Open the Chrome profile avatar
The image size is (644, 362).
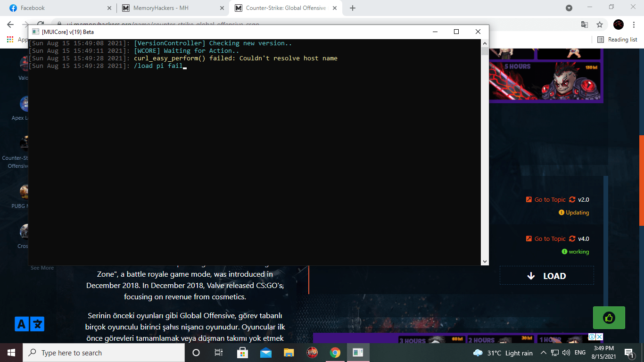tap(619, 25)
